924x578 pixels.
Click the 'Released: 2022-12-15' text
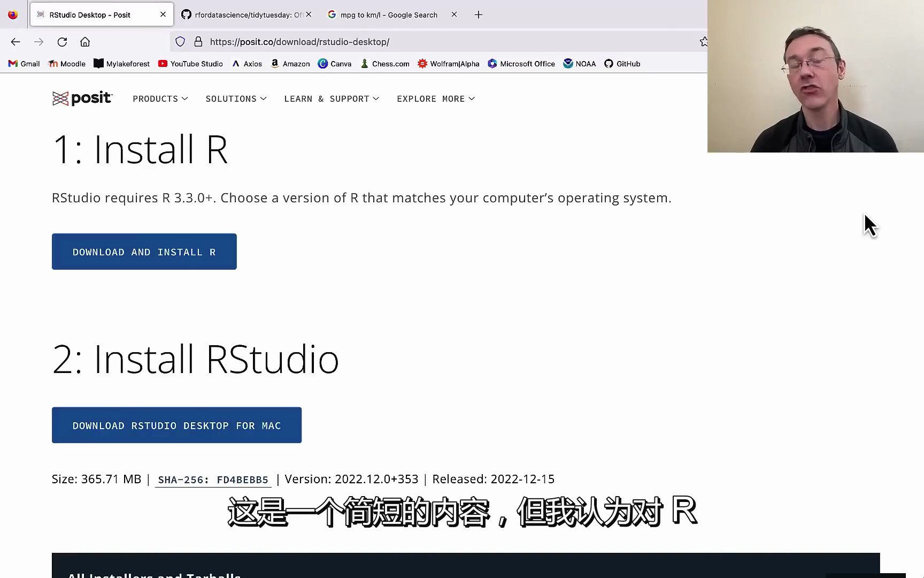tap(493, 479)
